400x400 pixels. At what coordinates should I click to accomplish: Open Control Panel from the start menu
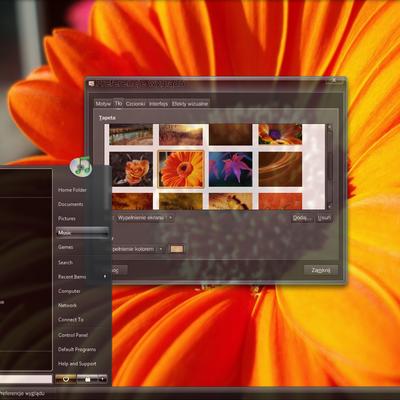(x=73, y=335)
